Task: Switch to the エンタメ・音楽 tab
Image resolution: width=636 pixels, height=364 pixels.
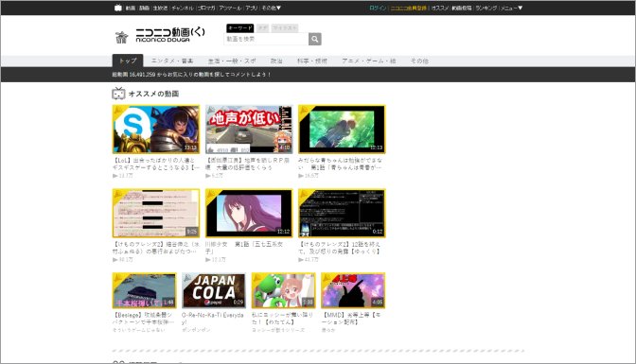Action: tap(172, 61)
